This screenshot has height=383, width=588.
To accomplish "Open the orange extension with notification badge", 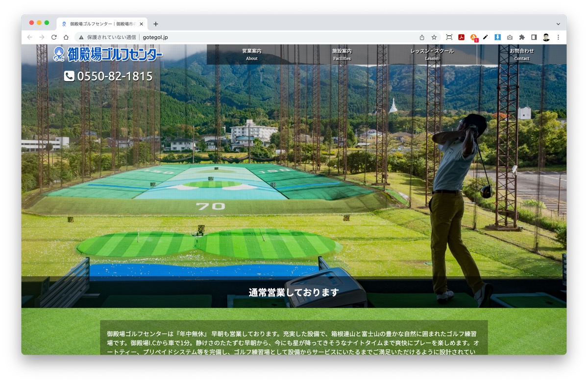I will click(473, 37).
